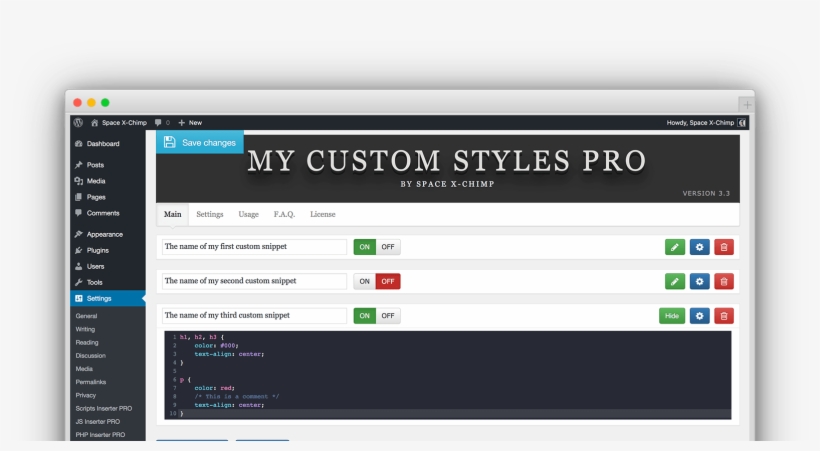
Task: Open the '+ New' dropdown in admin bar
Action: pyautogui.click(x=190, y=123)
